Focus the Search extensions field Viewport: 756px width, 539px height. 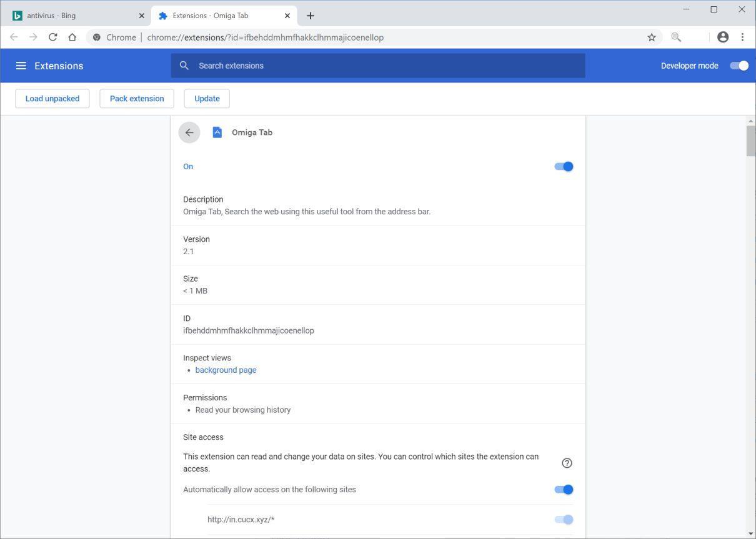coord(378,66)
